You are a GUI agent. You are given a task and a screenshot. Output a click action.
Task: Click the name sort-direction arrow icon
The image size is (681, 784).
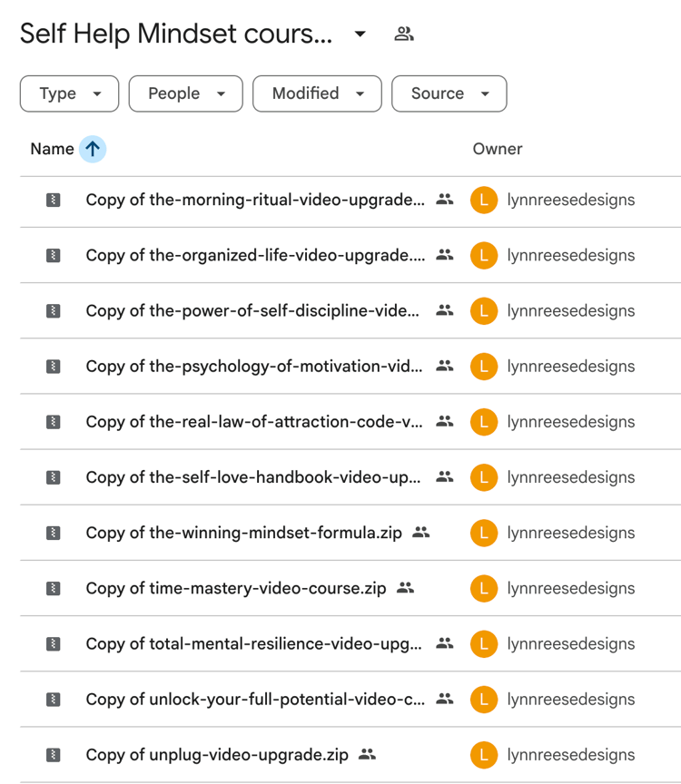pyautogui.click(x=93, y=149)
